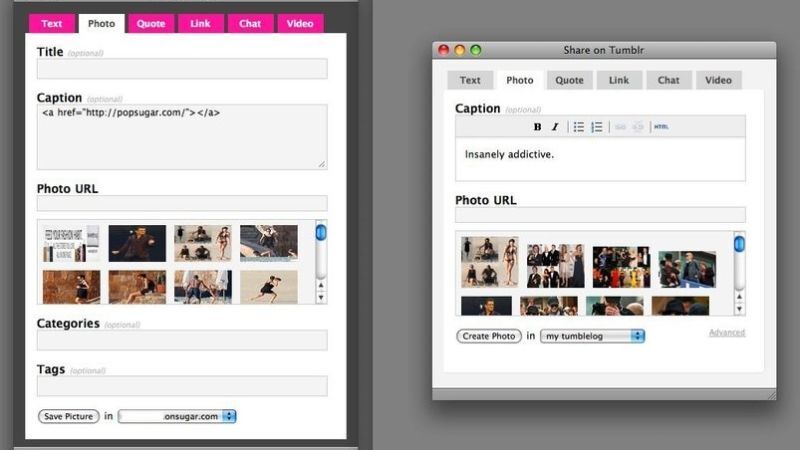Click into the Tags input field
The width and height of the screenshot is (800, 450).
182,386
